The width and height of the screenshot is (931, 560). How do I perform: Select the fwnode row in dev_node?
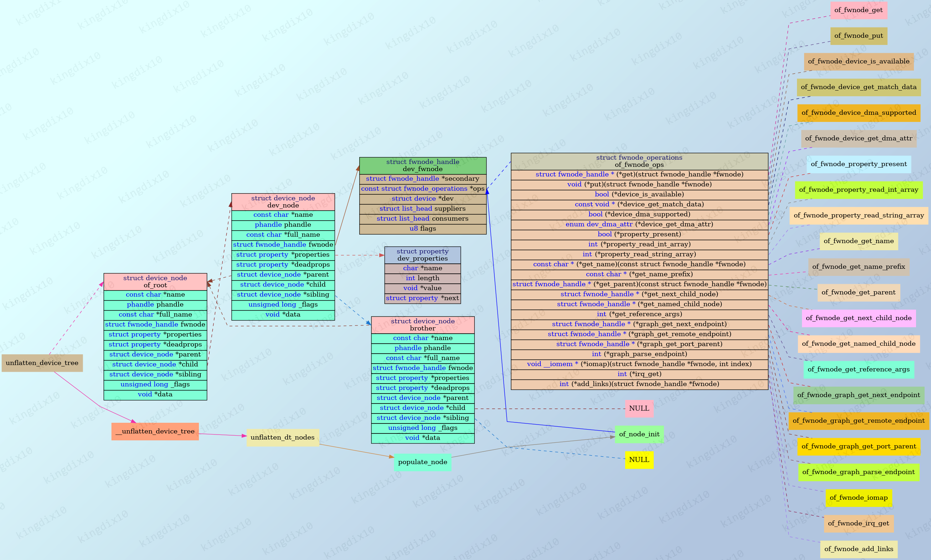(x=283, y=245)
